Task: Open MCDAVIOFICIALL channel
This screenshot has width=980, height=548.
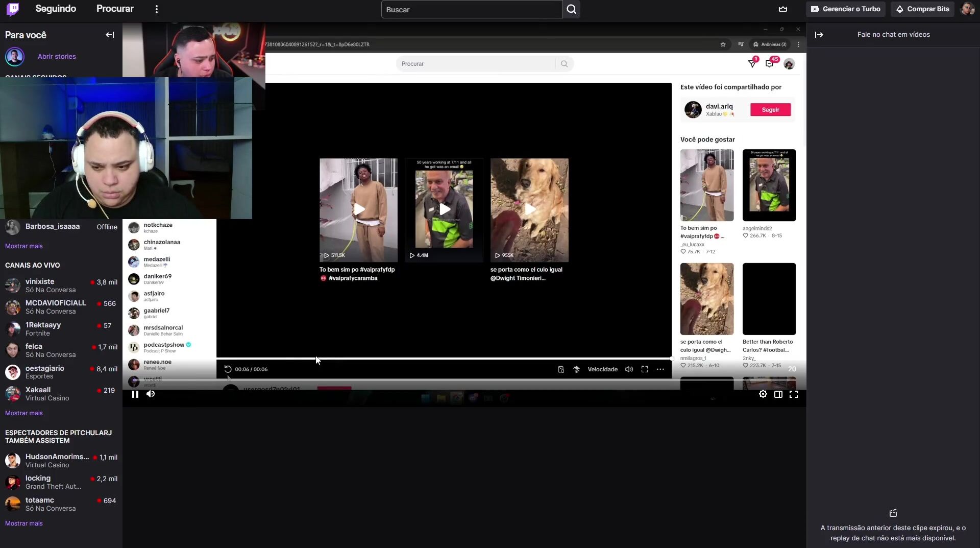Action: (x=61, y=307)
